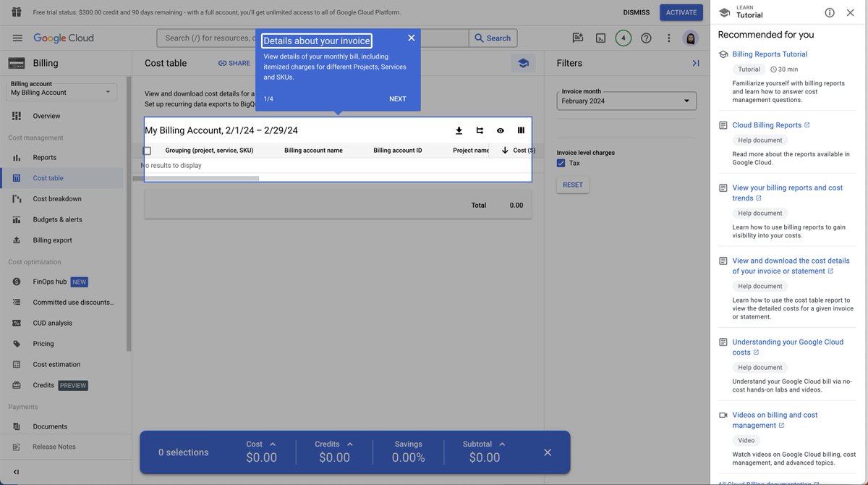Click the gift icon in trial banner
Image resolution: width=868 pixels, height=485 pixels.
point(17,12)
